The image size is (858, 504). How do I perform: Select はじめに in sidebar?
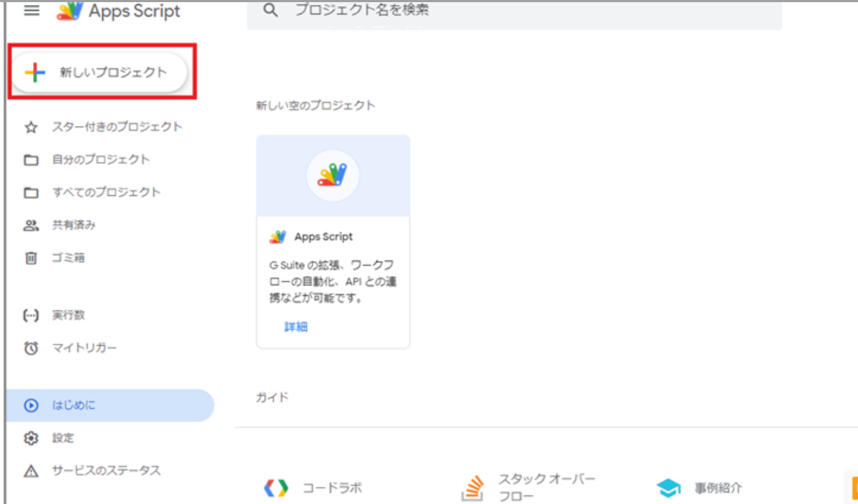point(110,405)
